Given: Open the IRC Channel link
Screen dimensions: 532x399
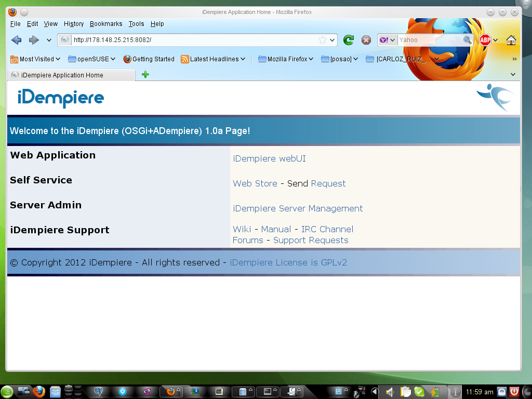Looking at the screenshot, I should [x=327, y=229].
